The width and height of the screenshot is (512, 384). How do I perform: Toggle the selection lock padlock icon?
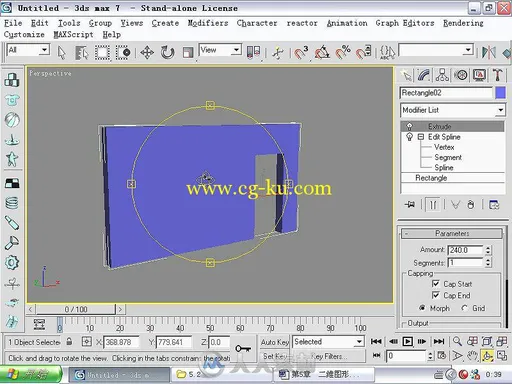tap(69, 342)
